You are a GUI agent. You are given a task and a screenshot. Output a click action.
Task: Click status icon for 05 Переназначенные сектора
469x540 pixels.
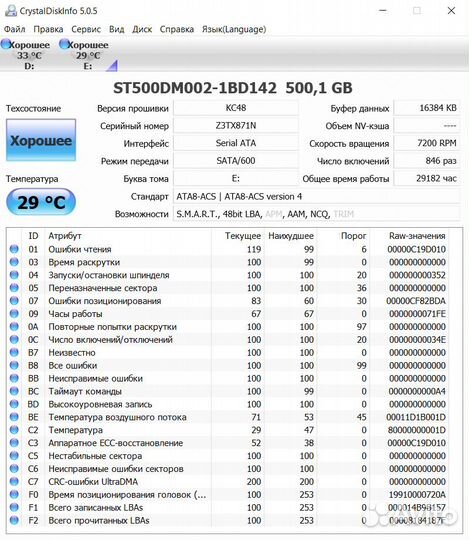point(14,288)
